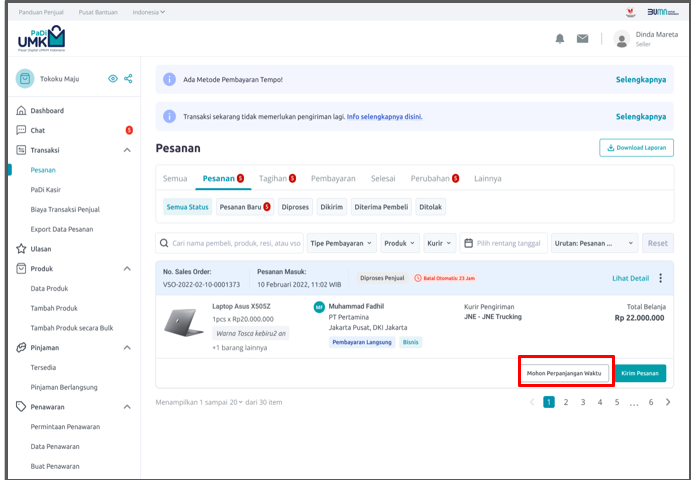Open the Tipe Pembayaran dropdown

[341, 243]
